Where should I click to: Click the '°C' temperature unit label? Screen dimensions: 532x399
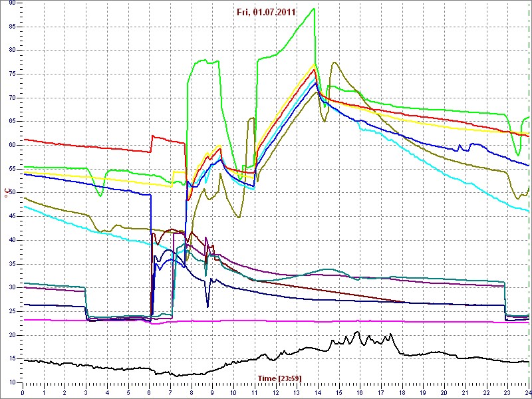(x=6, y=193)
